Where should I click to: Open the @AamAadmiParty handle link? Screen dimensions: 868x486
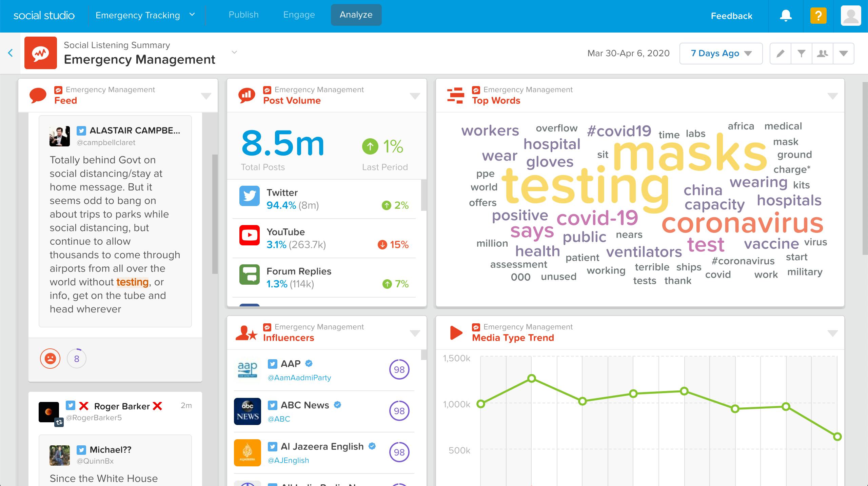coord(299,378)
